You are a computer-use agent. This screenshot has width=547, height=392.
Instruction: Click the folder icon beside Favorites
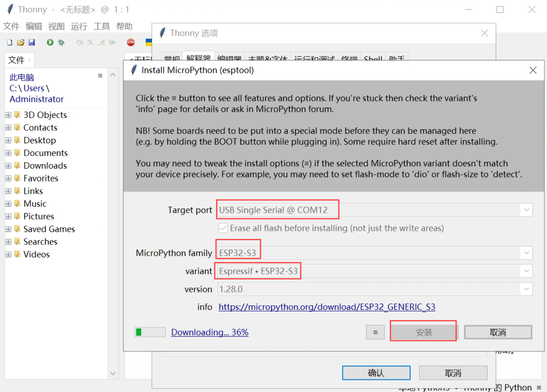[18, 178]
